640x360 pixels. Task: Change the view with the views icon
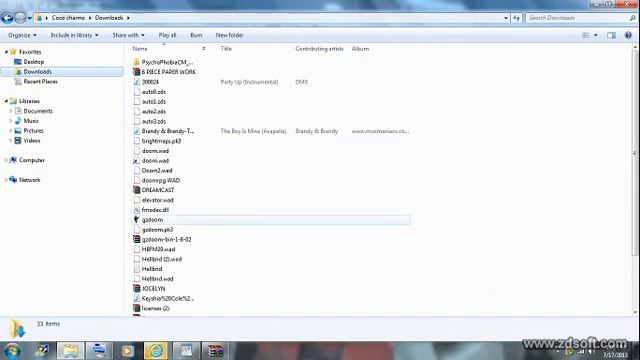(586, 36)
